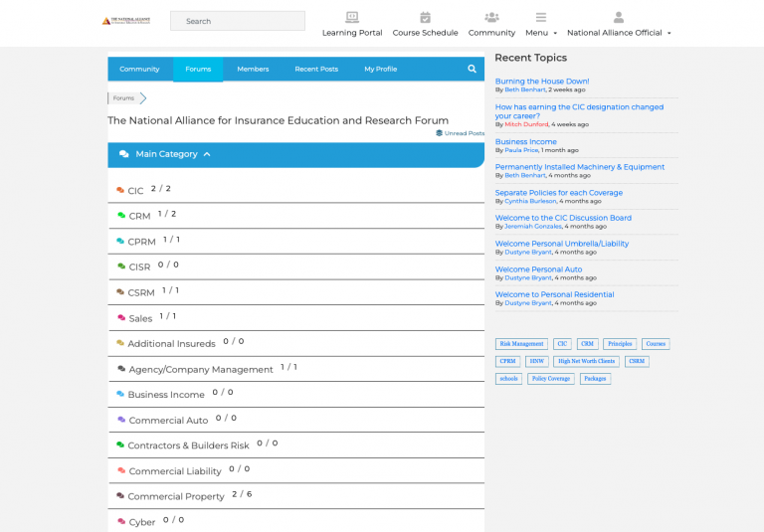Open the Learning Portal icon
The width and height of the screenshot is (764, 532).
[352, 18]
